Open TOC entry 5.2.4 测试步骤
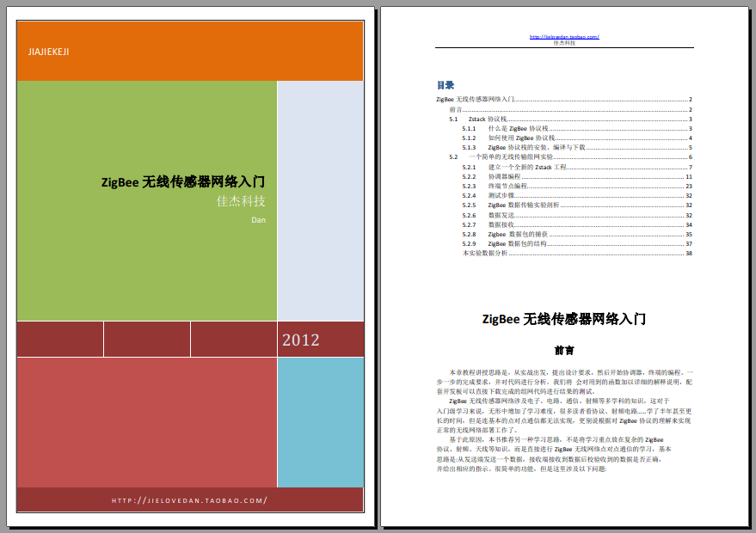The image size is (756, 533). click(577, 196)
